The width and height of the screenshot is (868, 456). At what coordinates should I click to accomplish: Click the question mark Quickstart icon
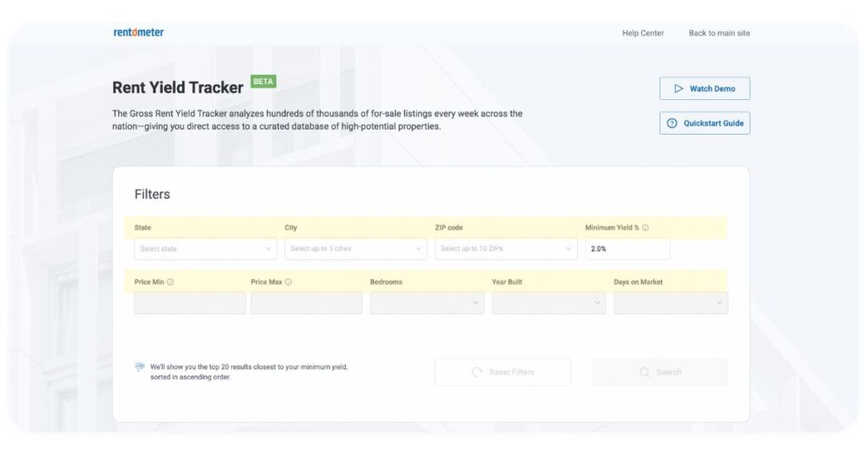pyautogui.click(x=673, y=124)
